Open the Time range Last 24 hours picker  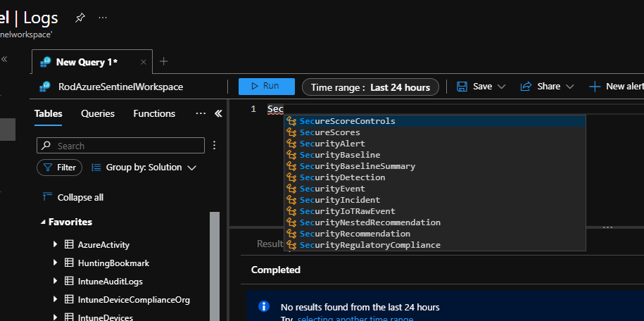(370, 87)
